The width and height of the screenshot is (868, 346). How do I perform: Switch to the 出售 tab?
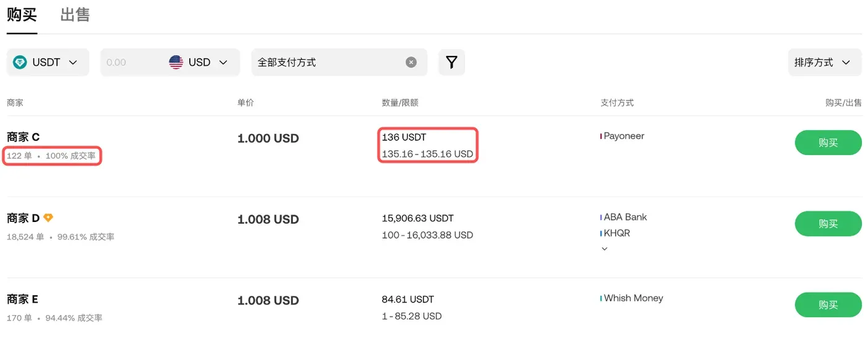click(x=75, y=15)
